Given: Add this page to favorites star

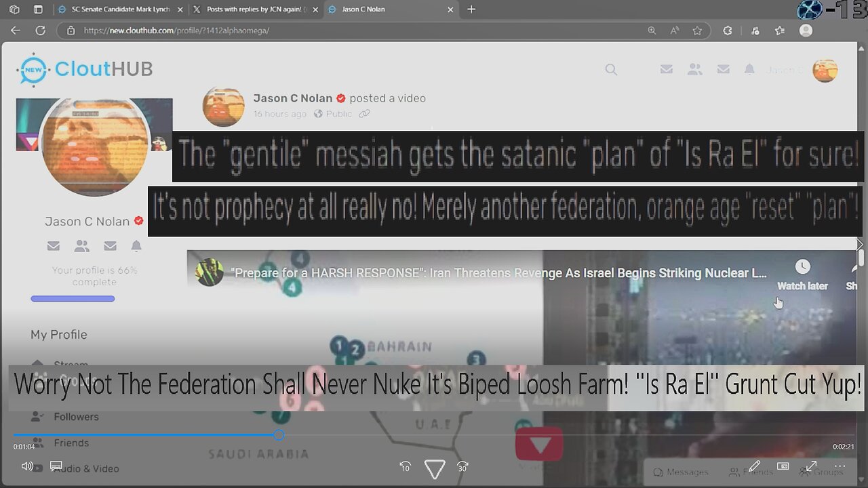Looking at the screenshot, I should click(x=697, y=30).
